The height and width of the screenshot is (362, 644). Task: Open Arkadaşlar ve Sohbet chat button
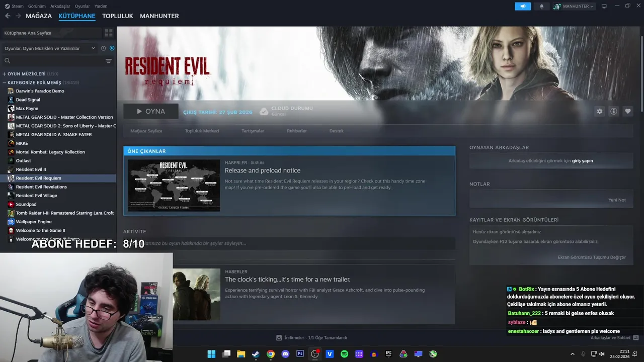pos(614,338)
